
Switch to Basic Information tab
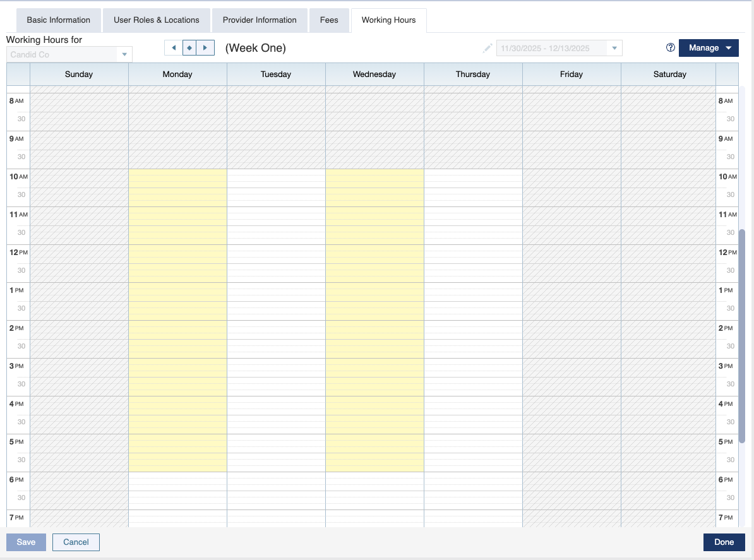point(58,20)
